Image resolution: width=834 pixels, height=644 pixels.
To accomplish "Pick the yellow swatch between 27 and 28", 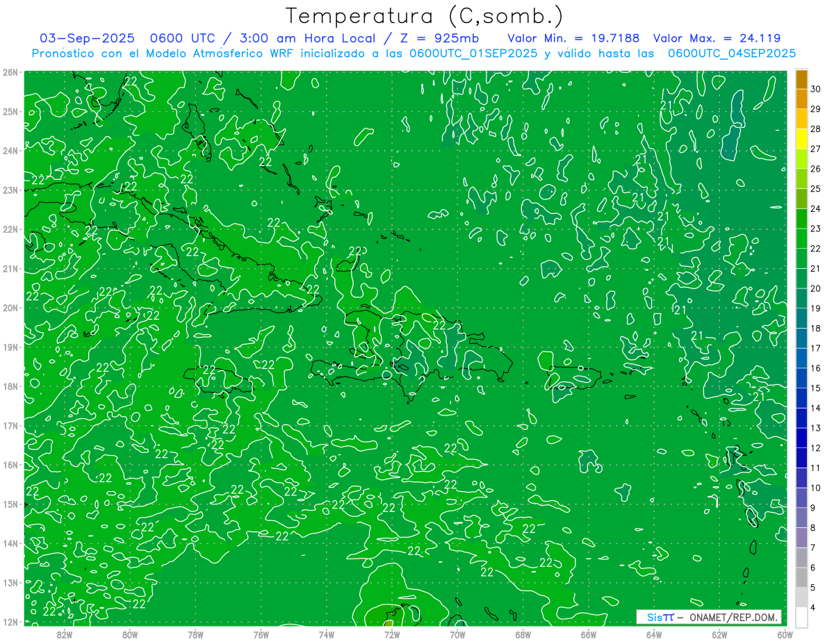I will coord(801,139).
